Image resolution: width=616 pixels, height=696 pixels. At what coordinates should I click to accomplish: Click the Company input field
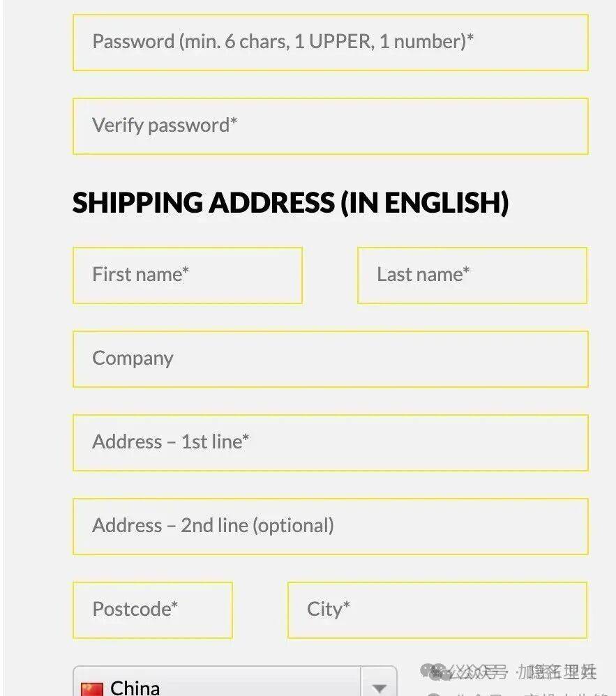[330, 358]
